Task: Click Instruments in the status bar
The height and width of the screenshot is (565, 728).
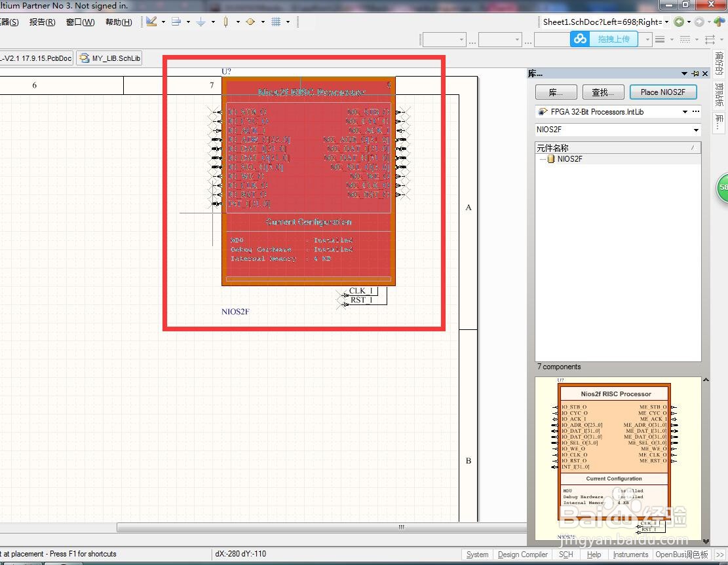Action: [x=630, y=555]
